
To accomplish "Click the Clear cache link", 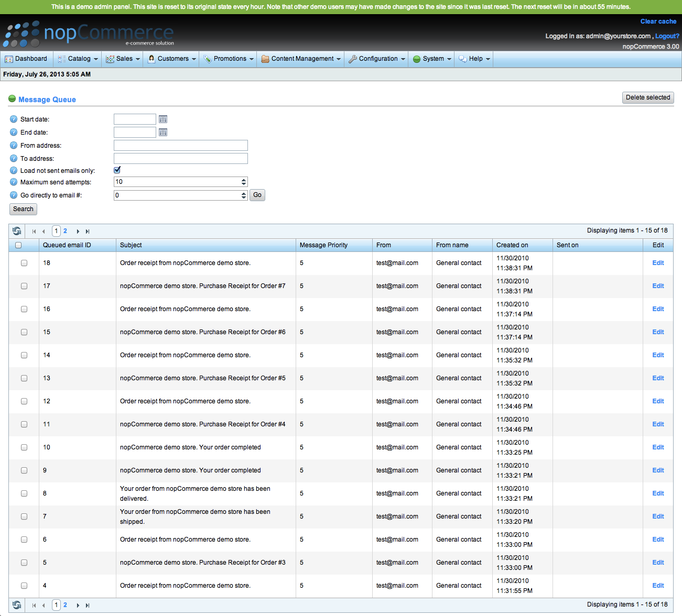I will pyautogui.click(x=658, y=21).
